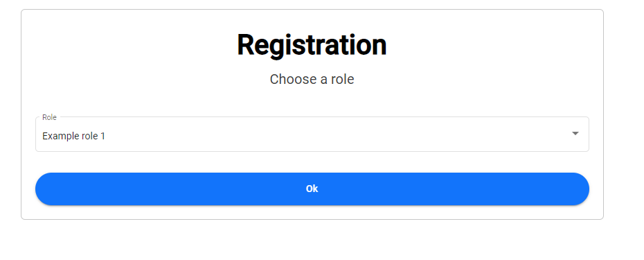
Task: Expand role options using the caret triangle
Action: pos(575,133)
